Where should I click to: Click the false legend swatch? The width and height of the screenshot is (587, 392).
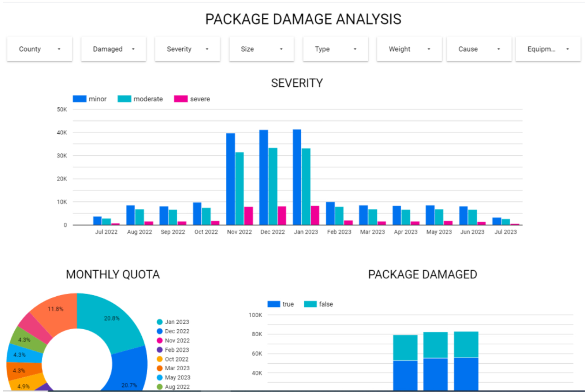(311, 304)
